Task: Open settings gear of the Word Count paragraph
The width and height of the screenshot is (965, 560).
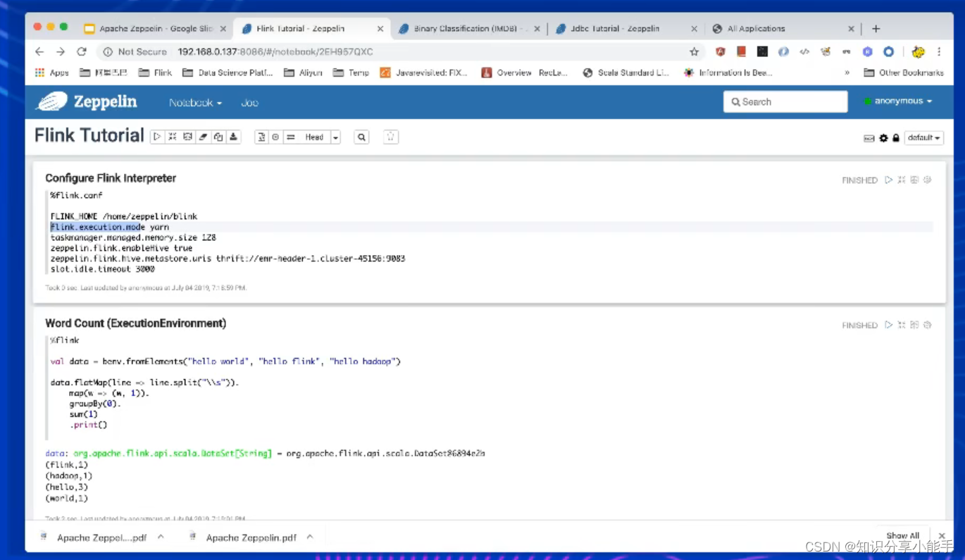Action: click(x=928, y=325)
